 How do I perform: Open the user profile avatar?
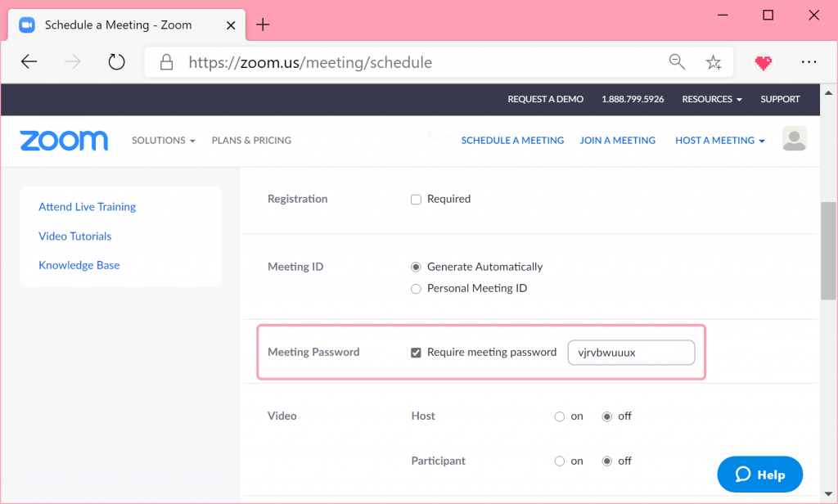click(x=794, y=139)
